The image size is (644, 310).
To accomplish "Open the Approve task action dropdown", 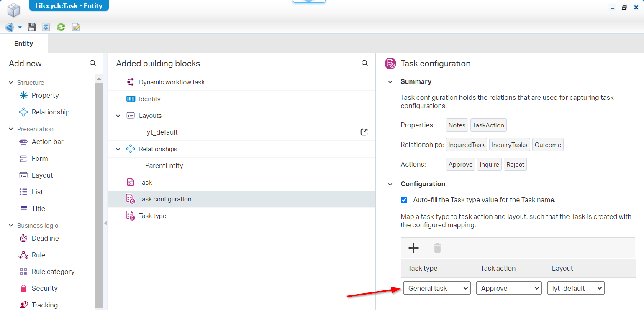I will [509, 288].
